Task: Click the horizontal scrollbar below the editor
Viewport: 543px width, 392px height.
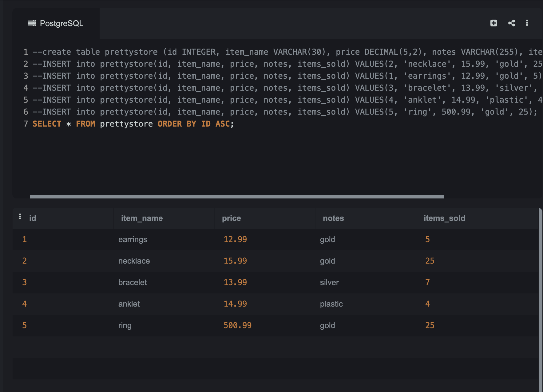Action: tap(237, 196)
